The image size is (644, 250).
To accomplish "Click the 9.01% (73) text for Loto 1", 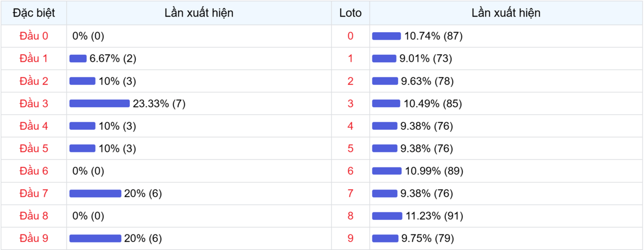I will (426, 58).
